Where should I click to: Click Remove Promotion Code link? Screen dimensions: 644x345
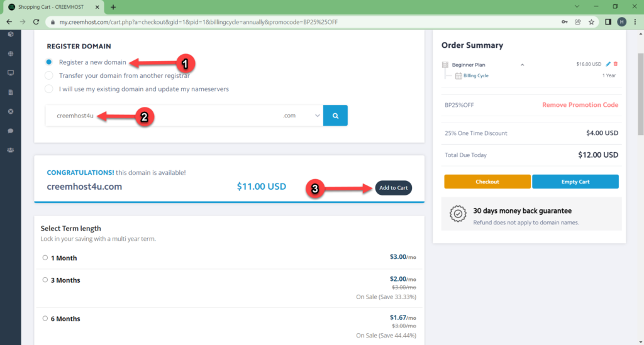(580, 105)
